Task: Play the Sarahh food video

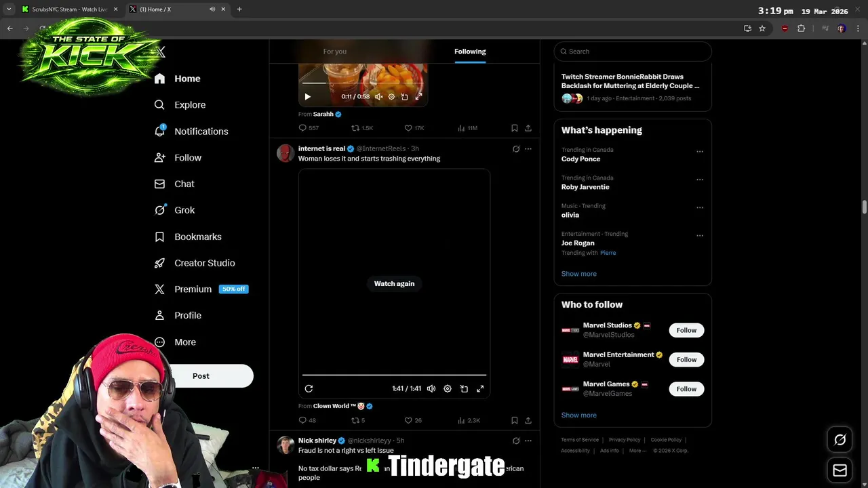Action: [307, 97]
